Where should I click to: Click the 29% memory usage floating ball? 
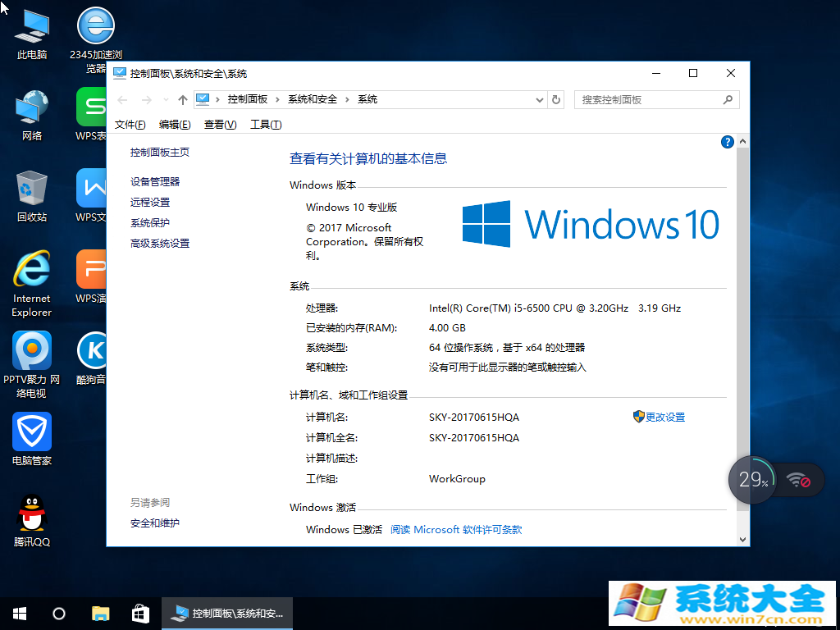[752, 479]
